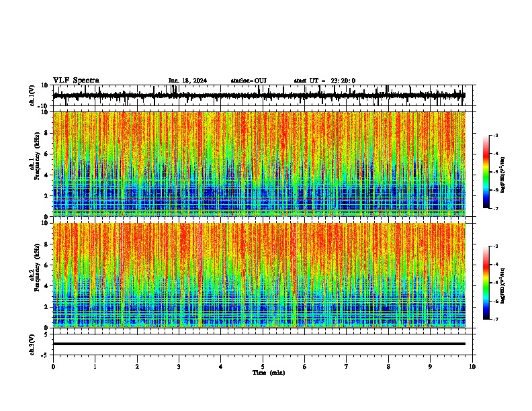Click the ch.1 'Frequency (kHz)' axis label

pos(38,156)
